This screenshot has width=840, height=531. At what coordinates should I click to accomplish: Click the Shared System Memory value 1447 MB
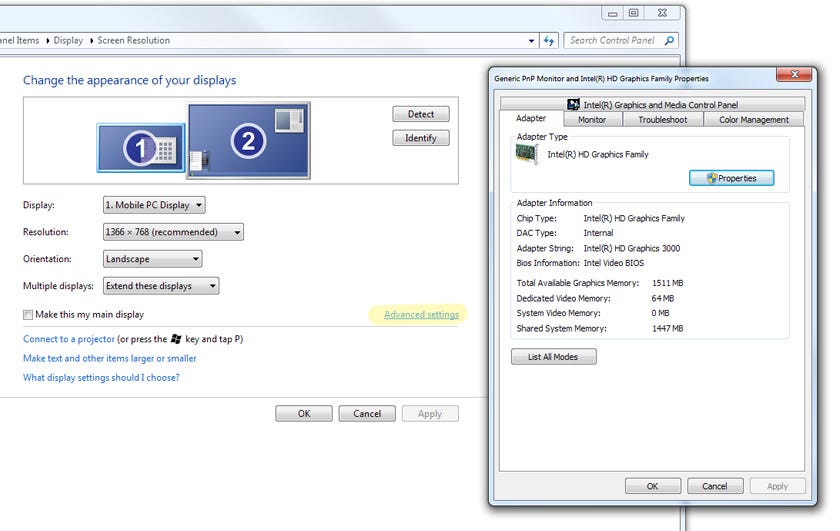[668, 328]
